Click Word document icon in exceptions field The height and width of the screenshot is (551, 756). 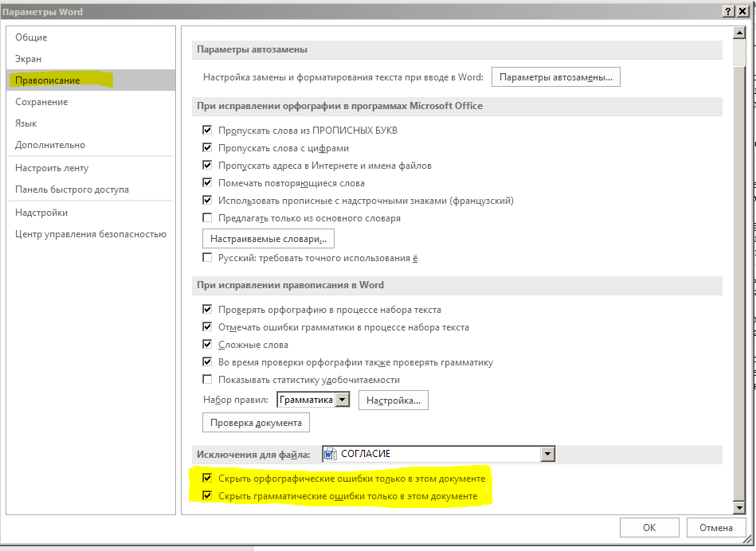point(331,454)
